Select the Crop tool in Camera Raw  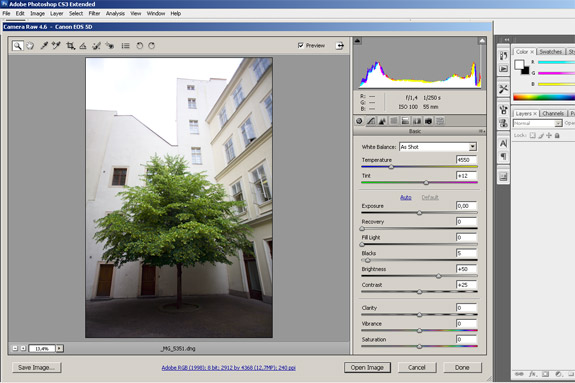[70, 46]
